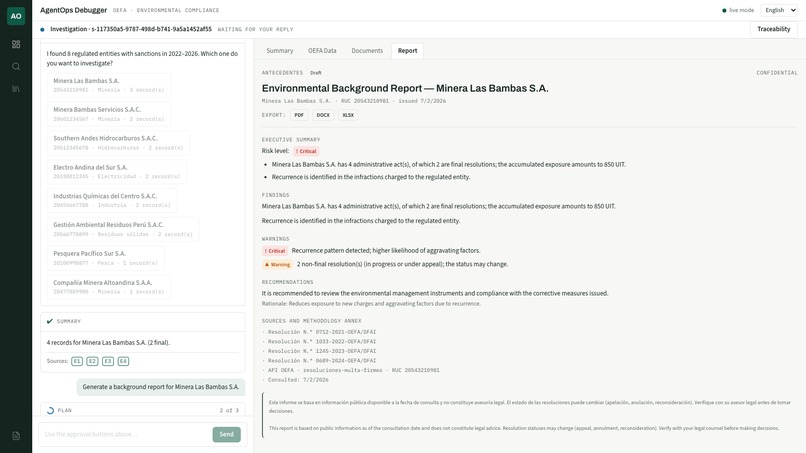The height and width of the screenshot is (453, 806).
Task: Click the Environmental Background Report title
Action: 405,88
